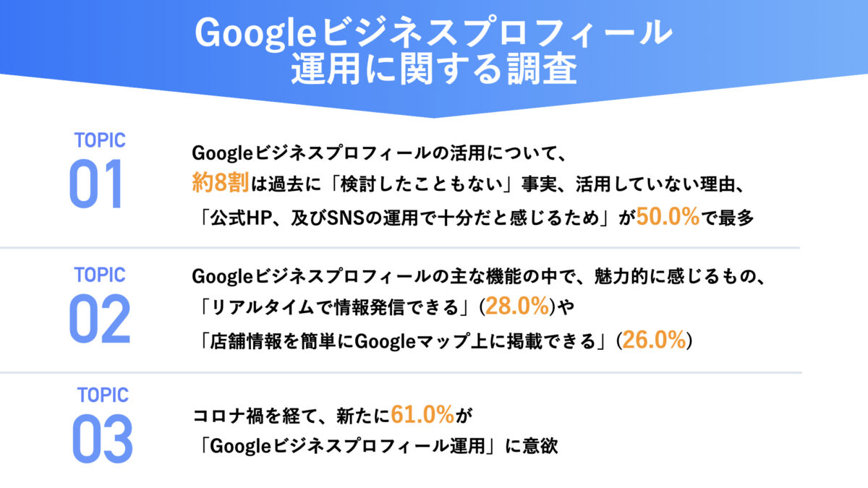Click the 'TOPIC' label above 02
Viewport: 868px width, 488px height.
coord(100,275)
